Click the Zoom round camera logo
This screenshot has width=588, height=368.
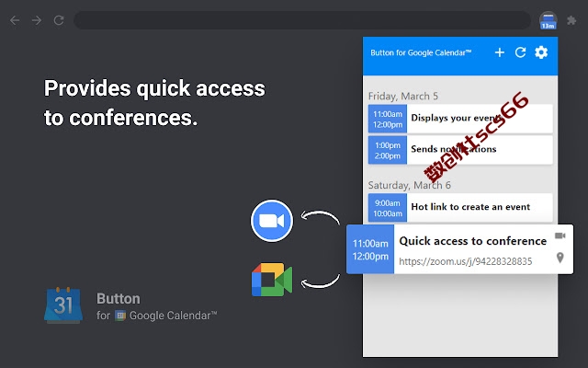click(x=272, y=221)
